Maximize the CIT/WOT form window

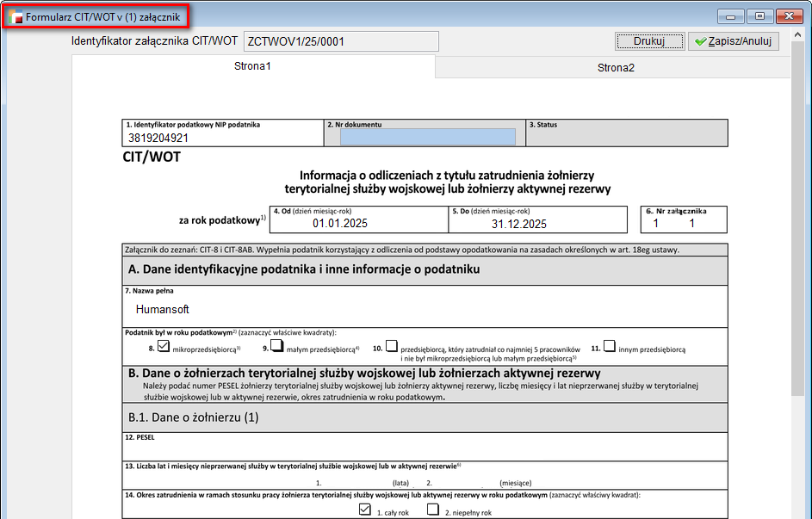pyautogui.click(x=759, y=16)
